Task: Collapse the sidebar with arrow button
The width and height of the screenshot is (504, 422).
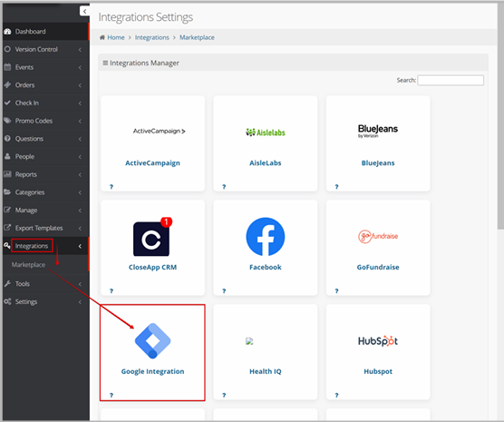Action: pyautogui.click(x=84, y=11)
